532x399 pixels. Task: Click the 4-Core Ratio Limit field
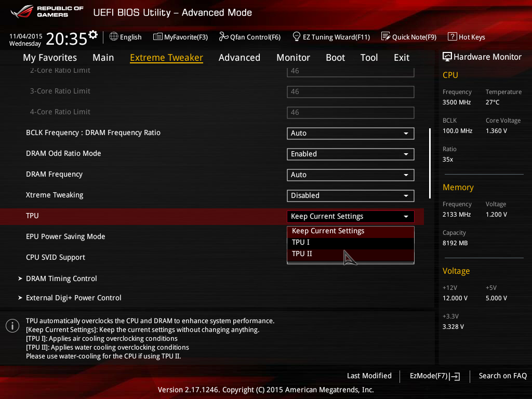point(351,112)
